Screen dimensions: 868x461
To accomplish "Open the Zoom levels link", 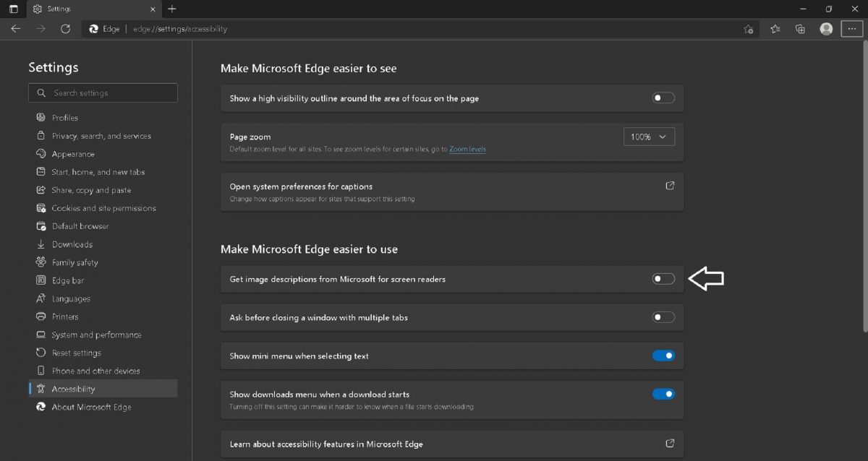I will (467, 148).
